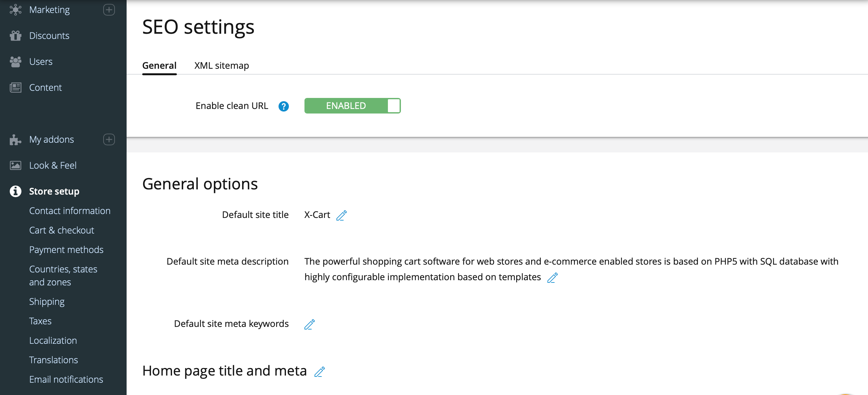Click the Look & Feel image icon
868x395 pixels.
point(16,165)
